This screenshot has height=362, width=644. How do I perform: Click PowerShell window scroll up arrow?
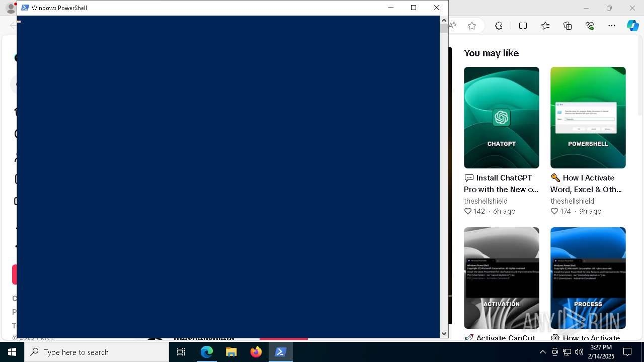(444, 20)
